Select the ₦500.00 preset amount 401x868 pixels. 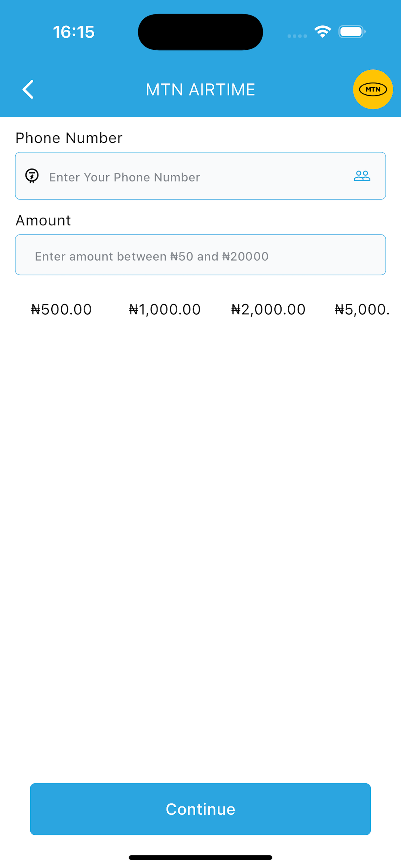click(61, 309)
